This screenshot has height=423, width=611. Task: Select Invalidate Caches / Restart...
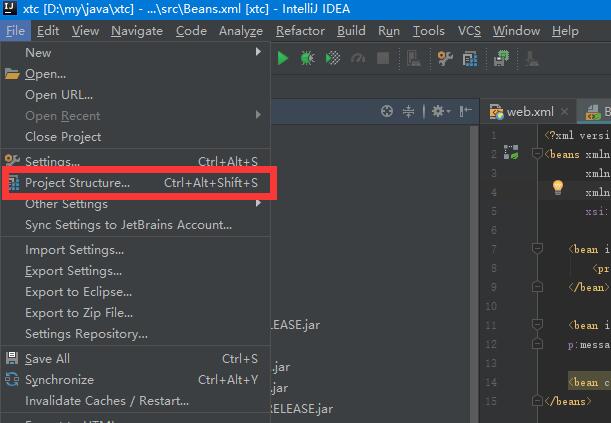136,401
